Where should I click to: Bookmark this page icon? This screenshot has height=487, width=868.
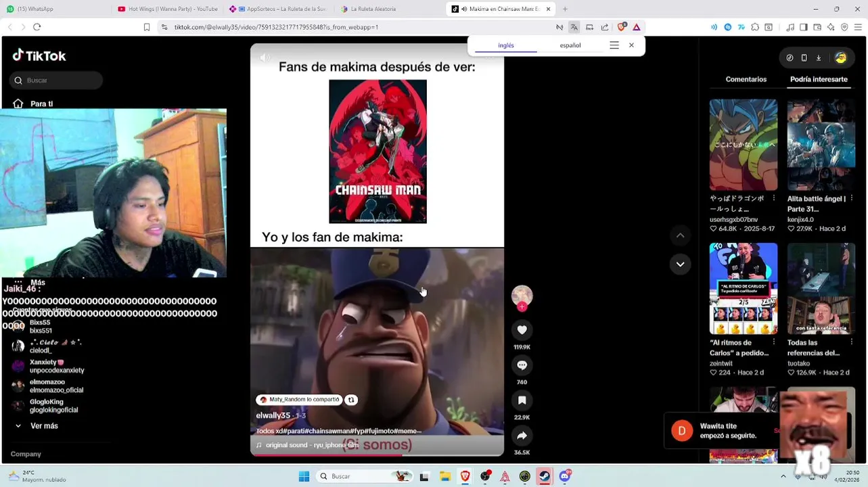(x=147, y=27)
